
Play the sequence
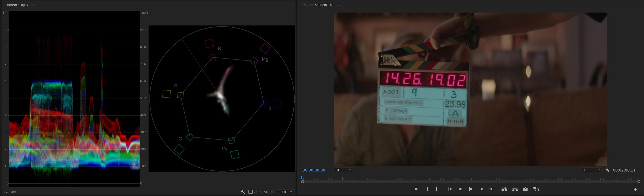click(x=471, y=189)
